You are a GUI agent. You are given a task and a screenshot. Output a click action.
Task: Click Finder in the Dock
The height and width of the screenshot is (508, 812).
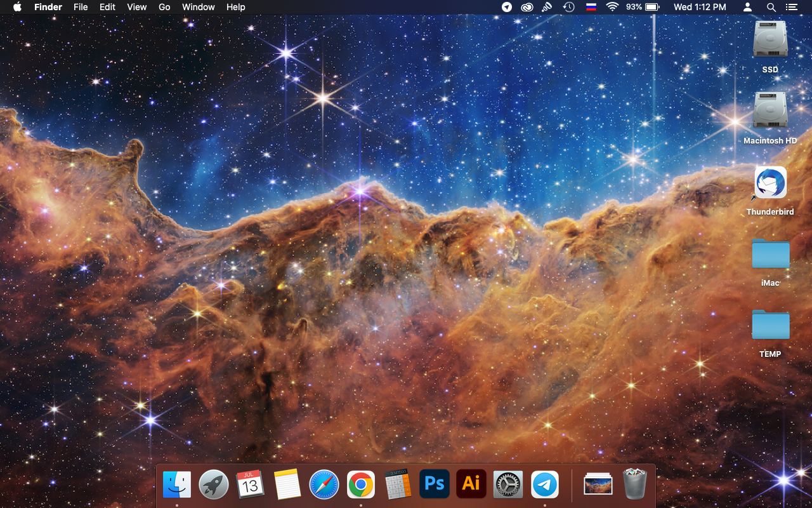(177, 485)
